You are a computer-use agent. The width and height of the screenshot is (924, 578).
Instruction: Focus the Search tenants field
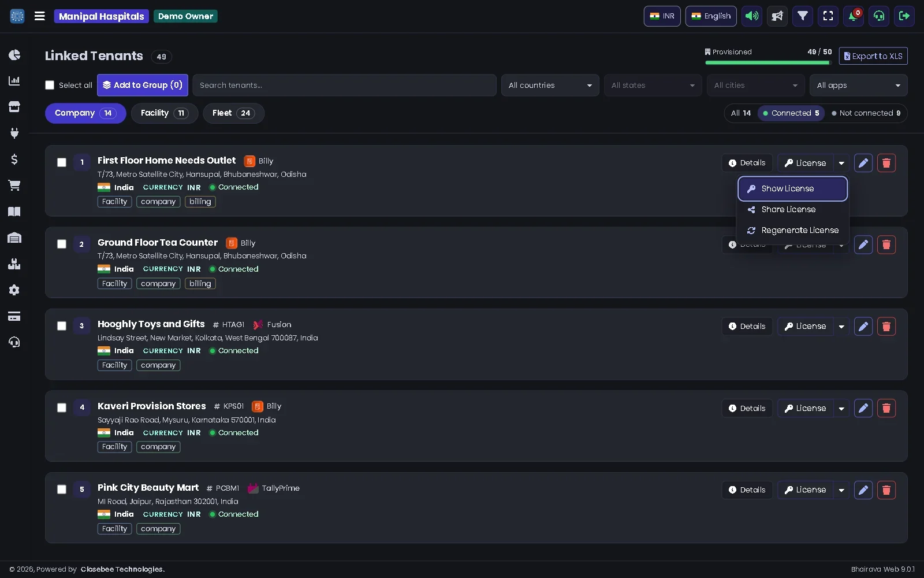345,86
